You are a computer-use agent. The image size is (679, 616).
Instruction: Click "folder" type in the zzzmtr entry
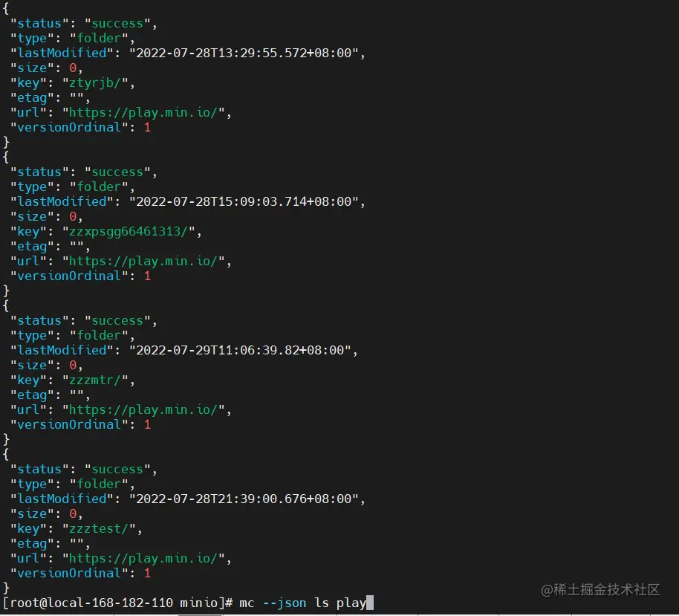coord(99,335)
